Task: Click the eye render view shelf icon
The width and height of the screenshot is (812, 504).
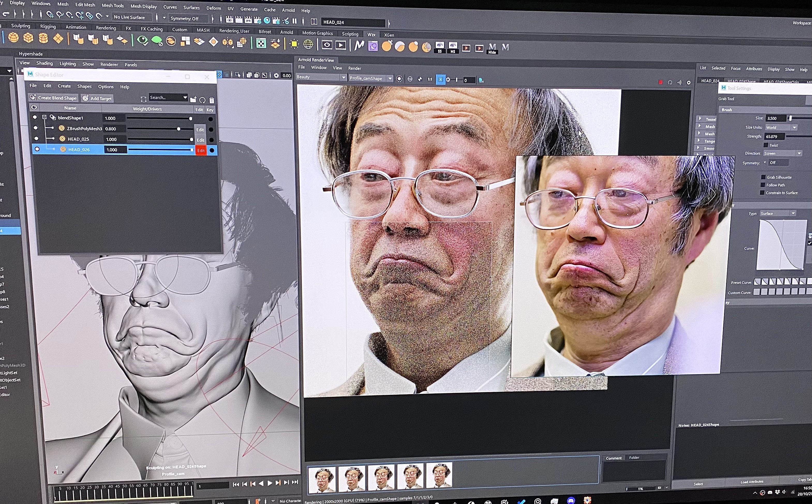Action: (327, 45)
